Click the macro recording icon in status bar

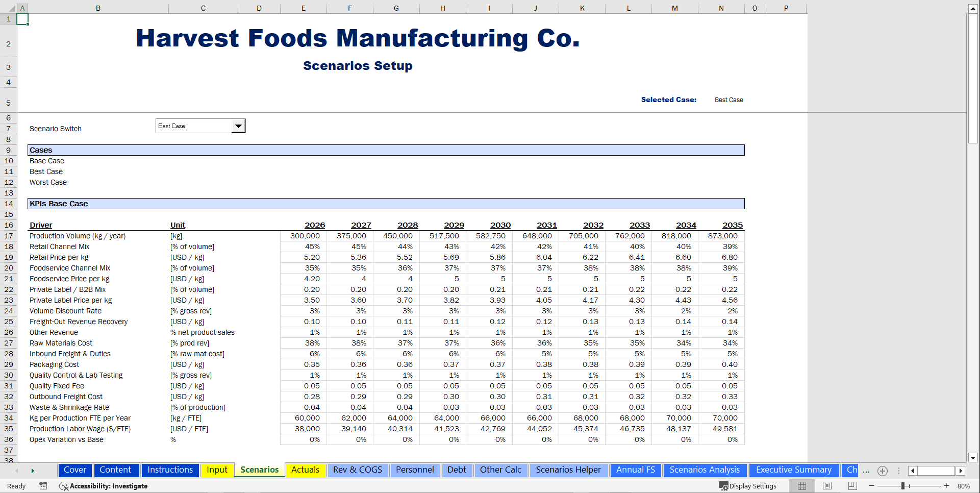[43, 486]
